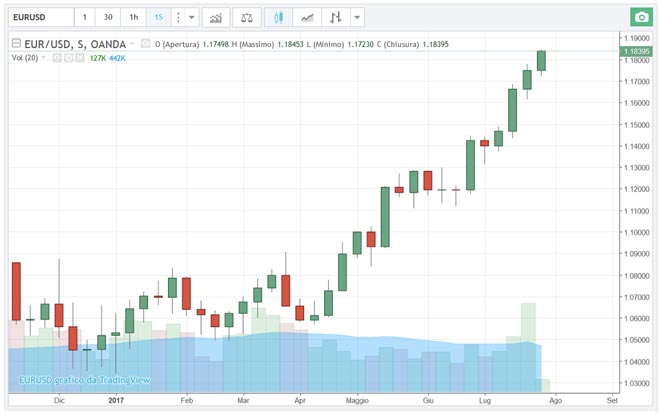Choose the 30 minute interval

coord(108,18)
